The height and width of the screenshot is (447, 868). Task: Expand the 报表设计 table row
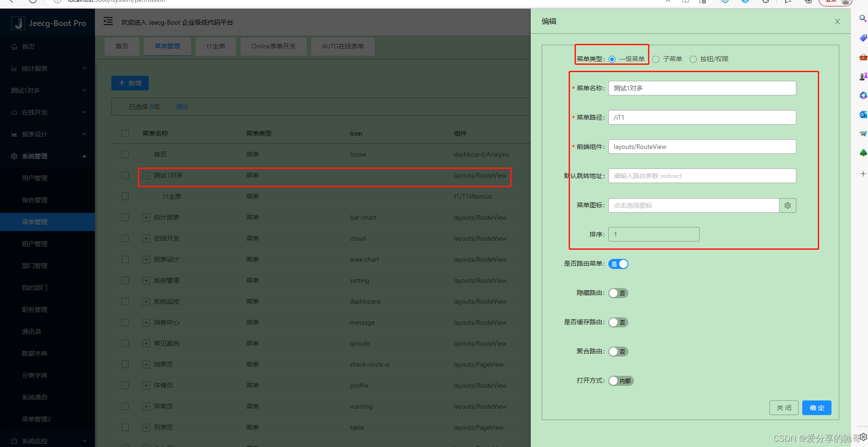coord(146,259)
